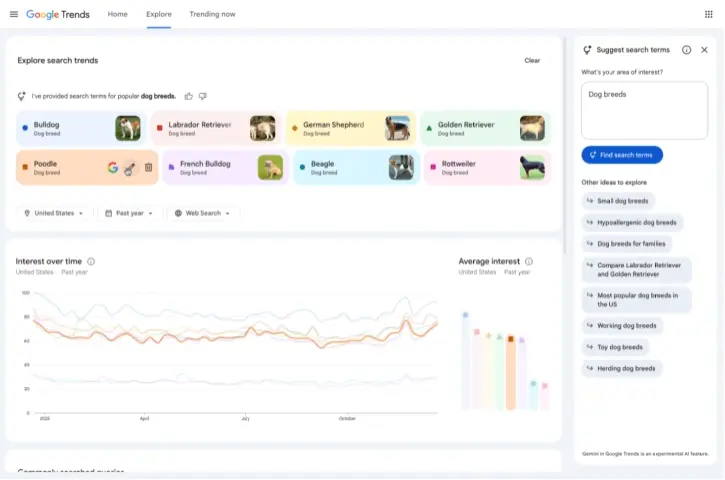The height and width of the screenshot is (480, 725).
Task: Select the Hypoallergenic dog breeds suggestion
Action: coord(636,222)
